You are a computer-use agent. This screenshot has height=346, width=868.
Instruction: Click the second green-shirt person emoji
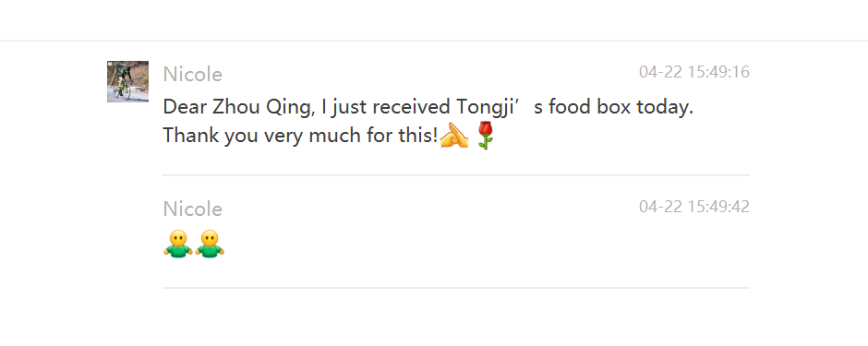210,245
